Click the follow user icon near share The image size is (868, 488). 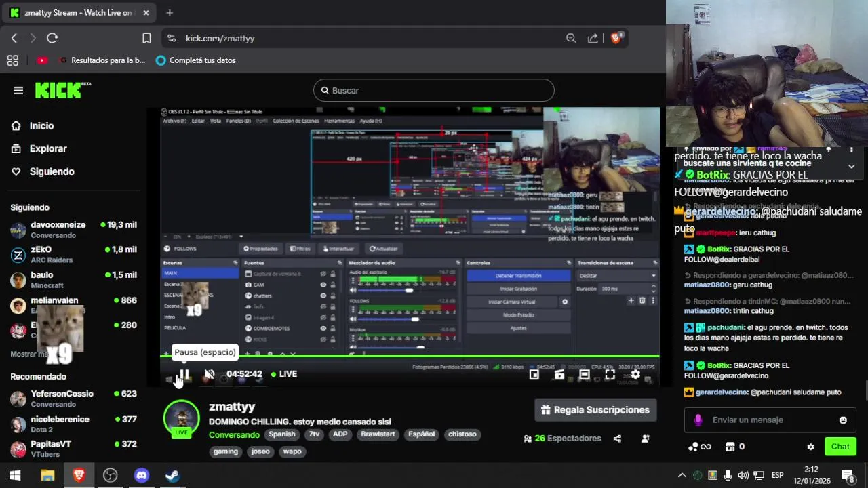pyautogui.click(x=646, y=439)
